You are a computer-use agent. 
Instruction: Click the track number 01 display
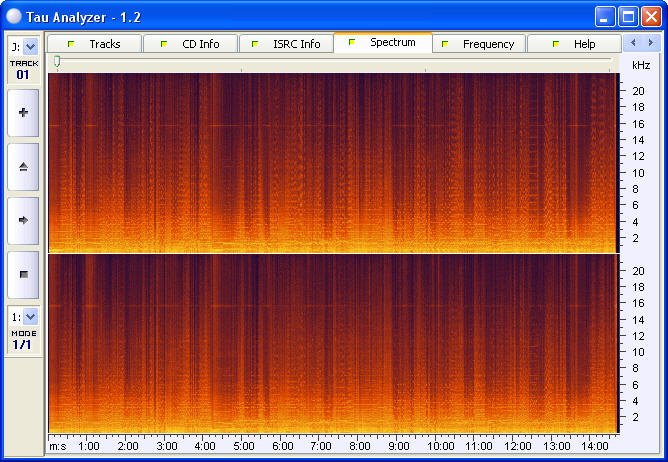23,75
